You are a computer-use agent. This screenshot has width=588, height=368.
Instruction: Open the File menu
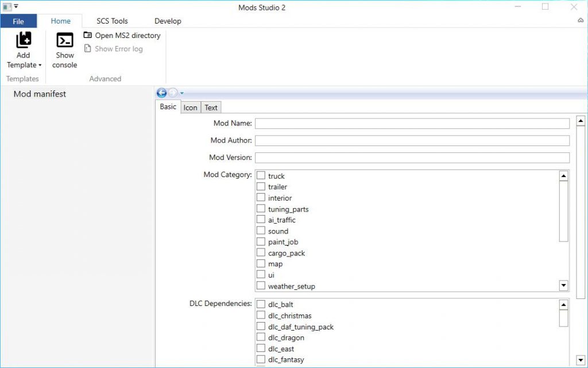pos(18,21)
